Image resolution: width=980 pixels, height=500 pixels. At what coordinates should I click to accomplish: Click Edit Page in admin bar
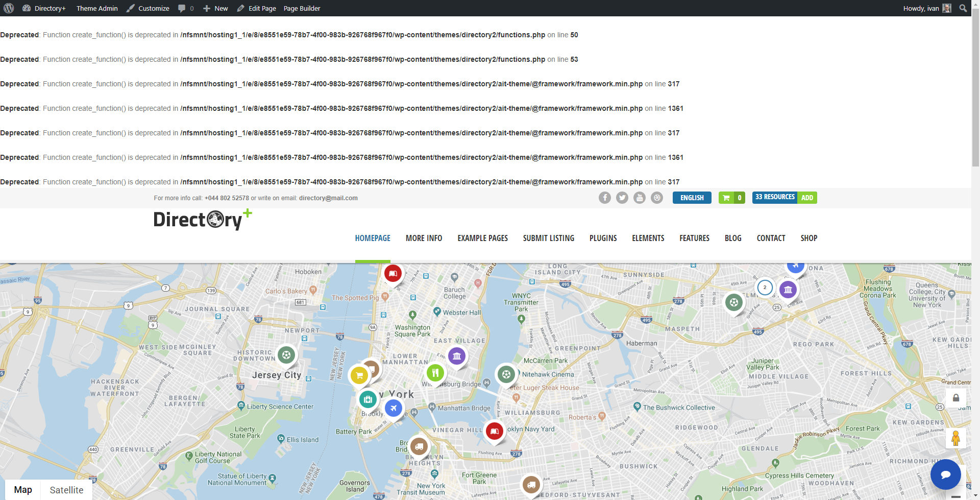(257, 8)
